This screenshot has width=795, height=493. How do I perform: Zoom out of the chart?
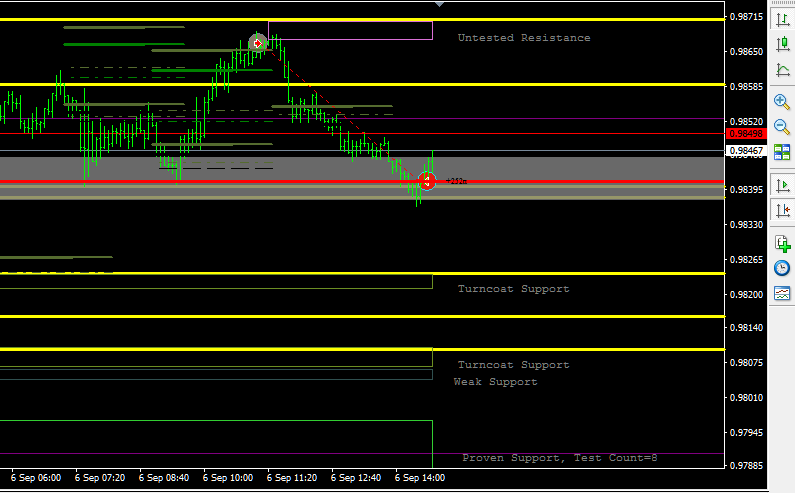coord(782,126)
